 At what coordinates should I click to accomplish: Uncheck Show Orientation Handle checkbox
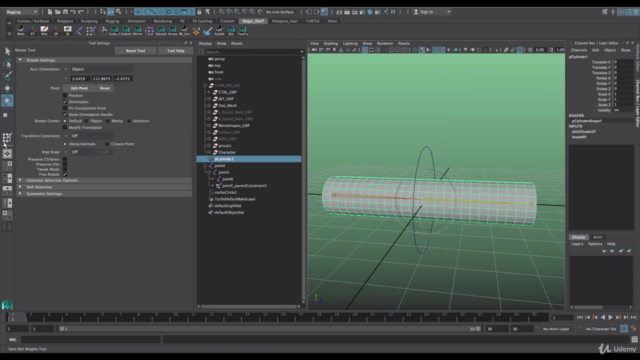(65, 115)
